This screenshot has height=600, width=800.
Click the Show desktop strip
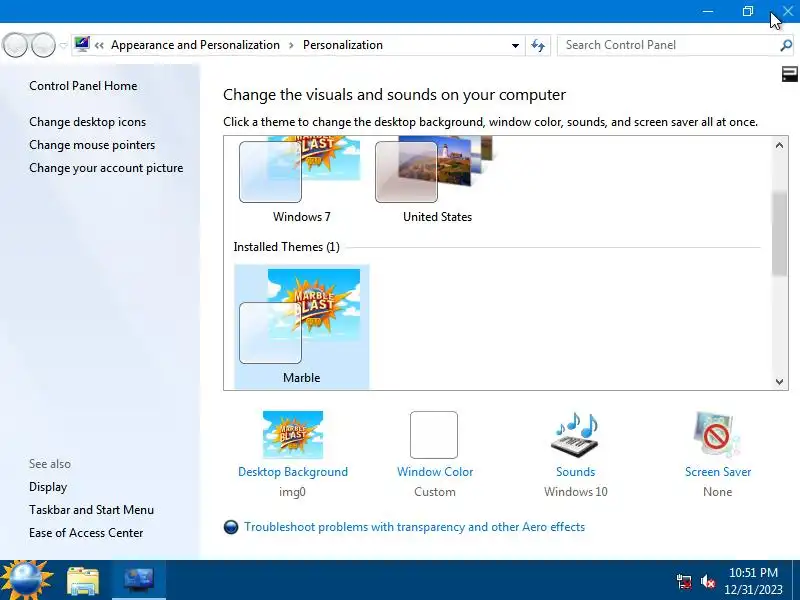click(x=796, y=580)
